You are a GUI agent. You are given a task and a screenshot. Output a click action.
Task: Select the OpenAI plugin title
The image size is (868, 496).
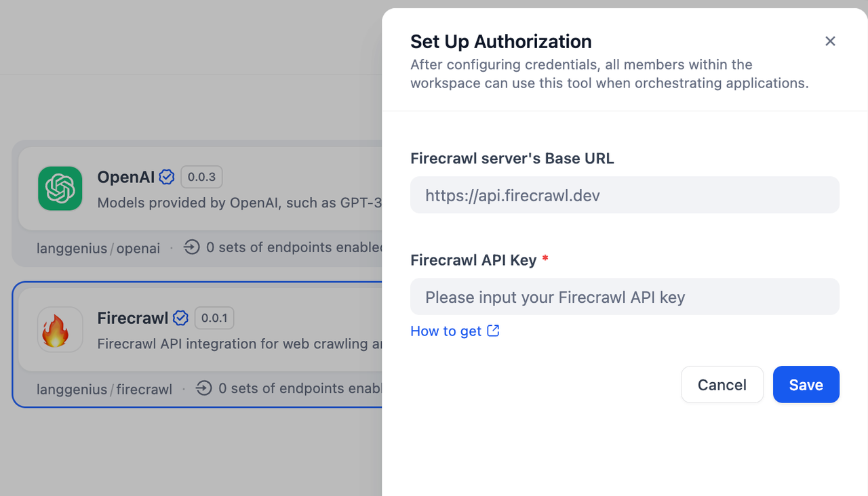tap(126, 178)
